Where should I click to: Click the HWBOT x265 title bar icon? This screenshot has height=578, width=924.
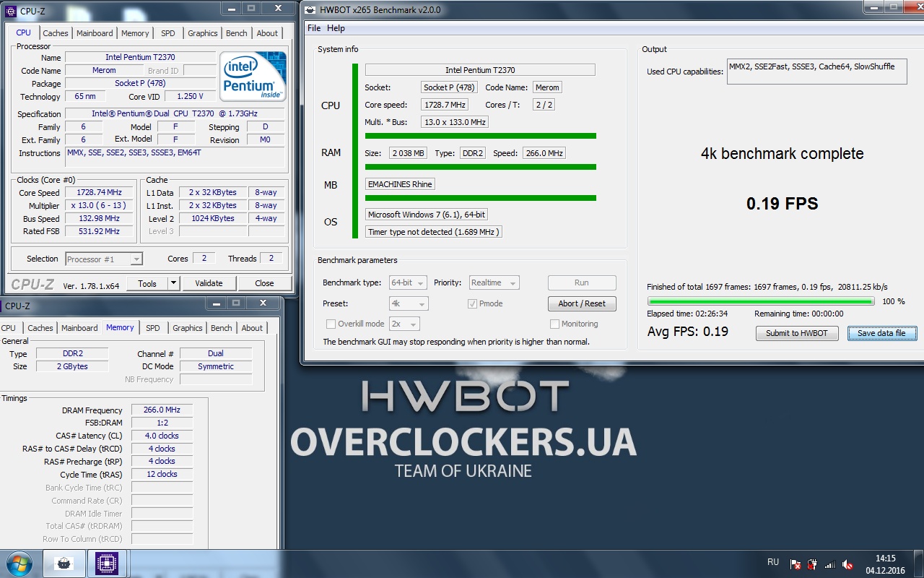point(310,10)
